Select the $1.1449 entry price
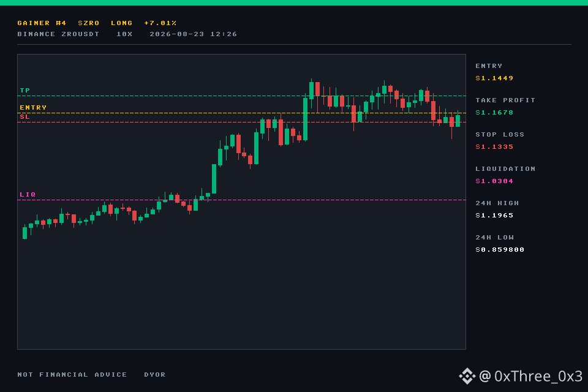Image resolution: width=588 pixels, height=392 pixels. (x=494, y=78)
